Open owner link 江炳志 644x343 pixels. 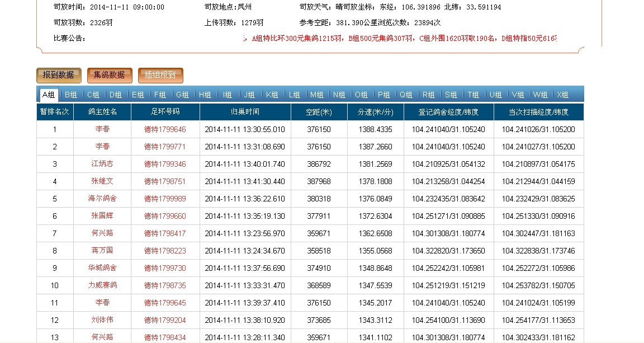[x=102, y=164]
